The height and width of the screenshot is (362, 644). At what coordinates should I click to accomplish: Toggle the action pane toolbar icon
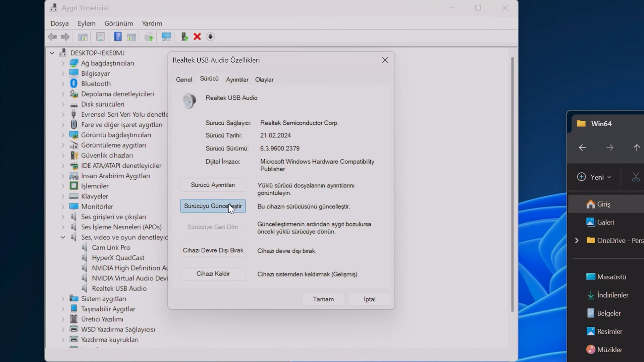click(x=131, y=37)
